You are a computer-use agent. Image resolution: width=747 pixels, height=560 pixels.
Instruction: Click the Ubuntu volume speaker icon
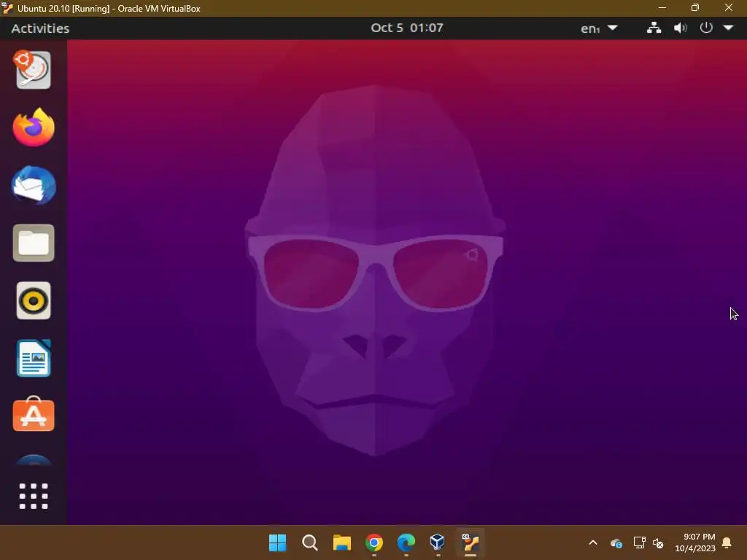point(681,28)
